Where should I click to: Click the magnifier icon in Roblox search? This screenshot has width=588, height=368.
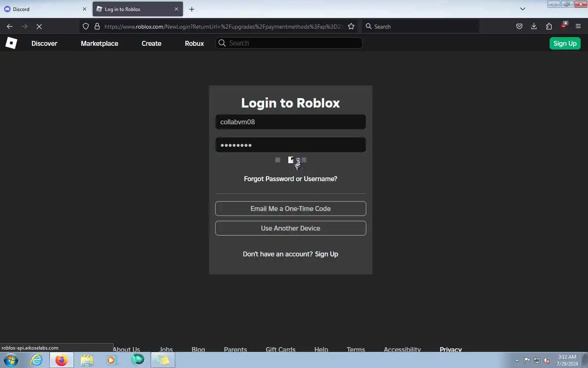tap(222, 43)
